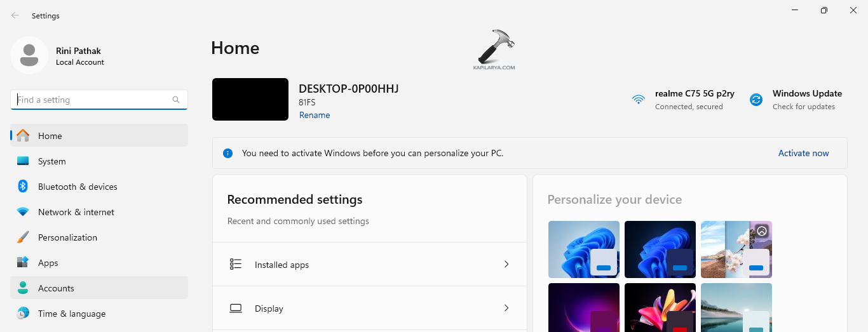Open System settings via monitor icon
This screenshot has height=332, width=868.
pos(23,161)
